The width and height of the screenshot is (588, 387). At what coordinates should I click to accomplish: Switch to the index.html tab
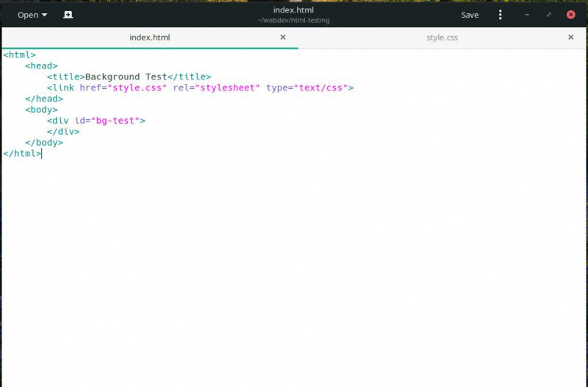point(150,38)
